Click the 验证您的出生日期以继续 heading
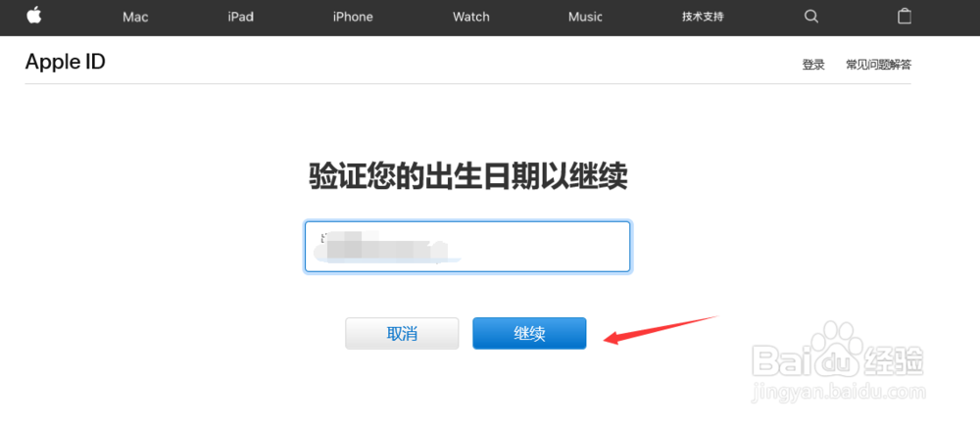Viewport: 980px width, 425px height. 468,176
